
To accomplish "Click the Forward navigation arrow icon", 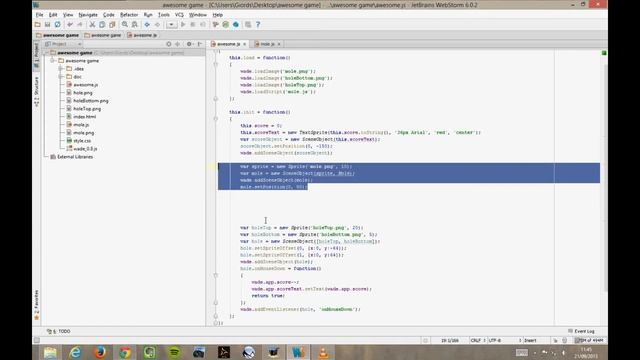I will pos(157,24).
